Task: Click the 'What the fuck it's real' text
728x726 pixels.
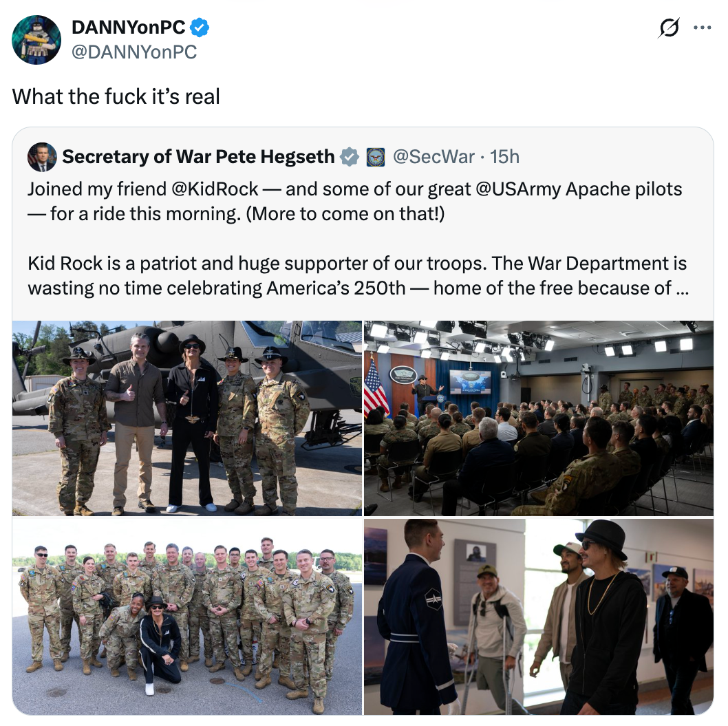Action: [116, 97]
